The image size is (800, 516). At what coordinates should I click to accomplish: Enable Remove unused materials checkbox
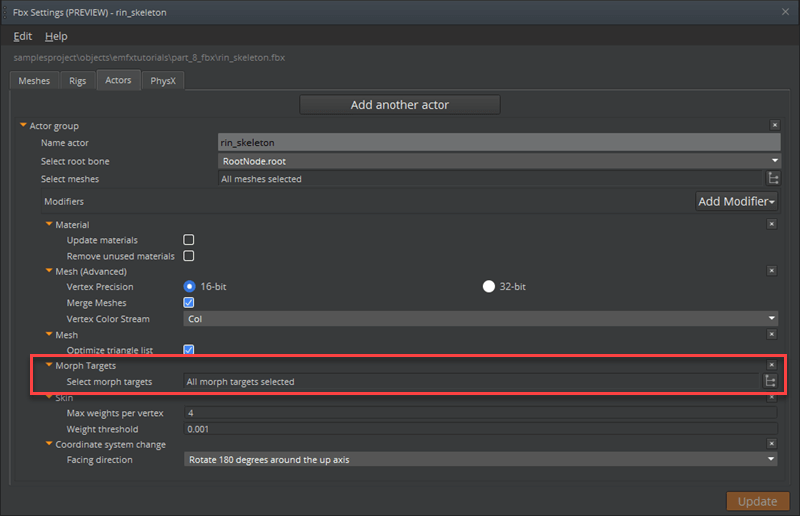point(189,256)
